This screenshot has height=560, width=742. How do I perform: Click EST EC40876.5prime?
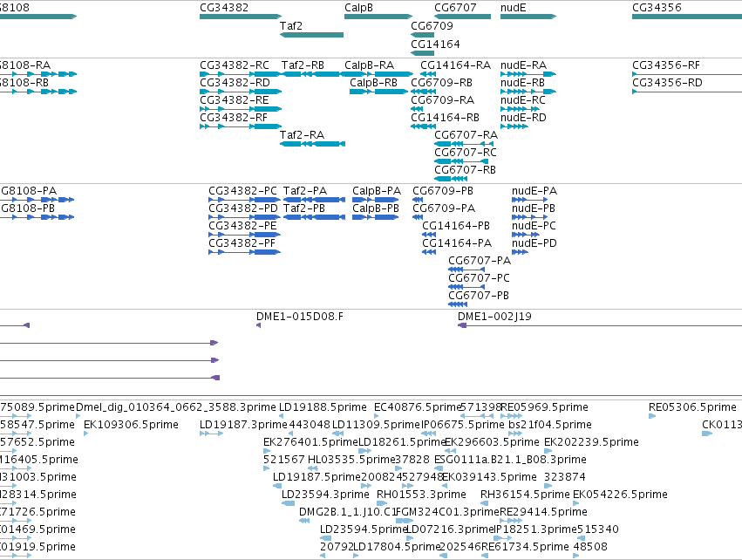click(x=418, y=407)
